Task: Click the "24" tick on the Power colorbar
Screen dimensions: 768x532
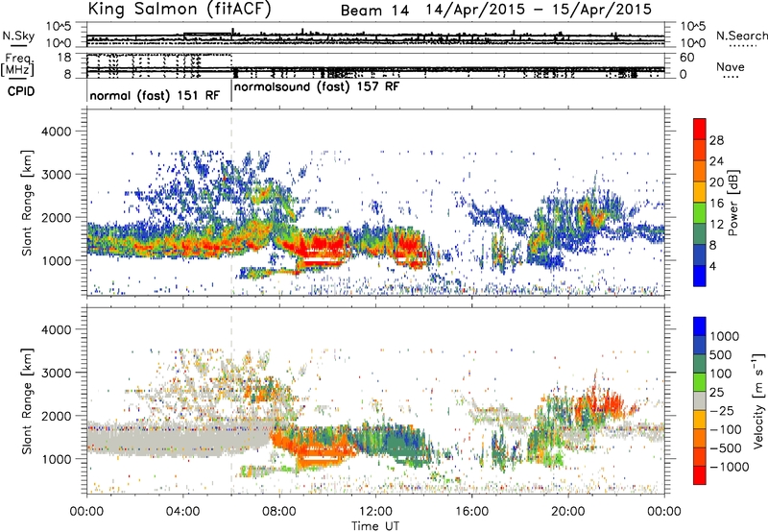Action: pyautogui.click(x=716, y=161)
